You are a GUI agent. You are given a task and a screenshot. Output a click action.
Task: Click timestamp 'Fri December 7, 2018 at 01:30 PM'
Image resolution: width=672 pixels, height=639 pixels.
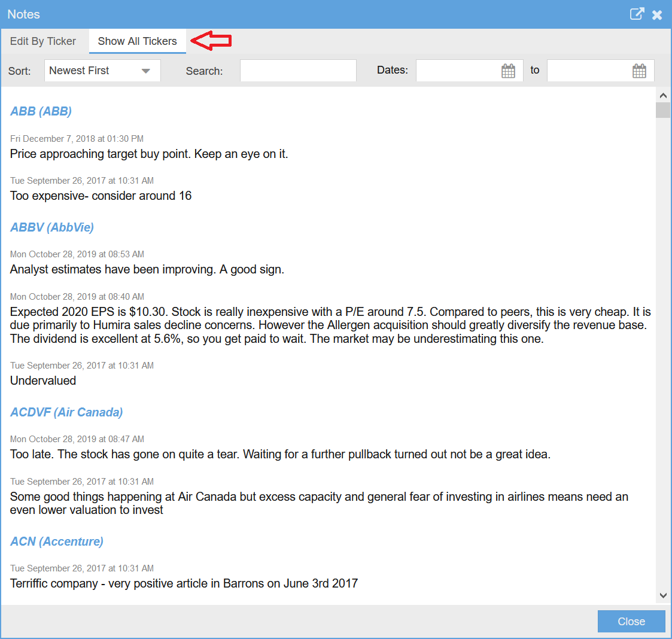pos(77,139)
